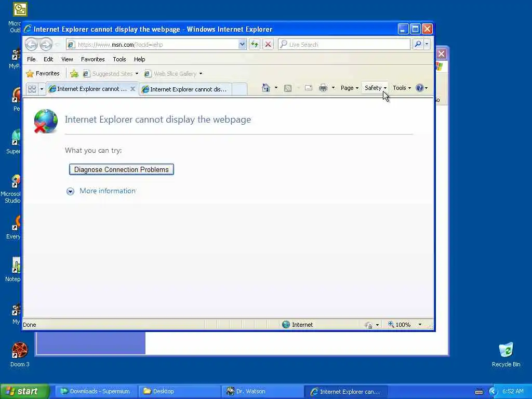Click the browser Back arrow button
This screenshot has width=532, height=399.
pos(31,44)
